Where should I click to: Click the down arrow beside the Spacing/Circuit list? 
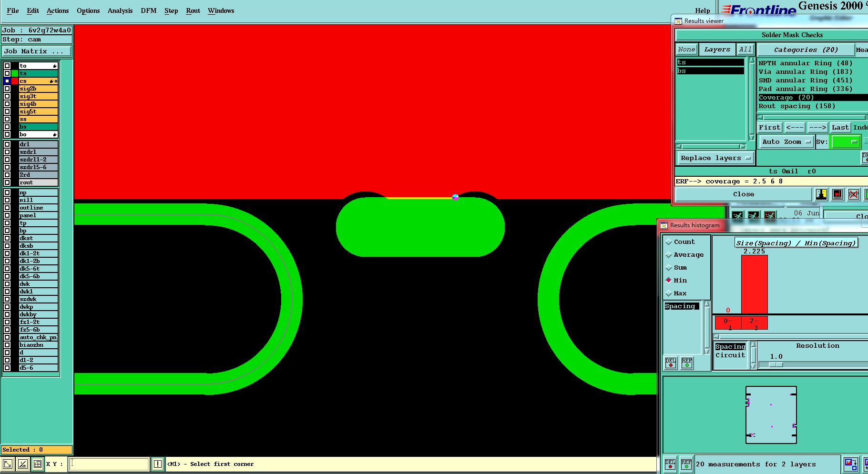[754, 366]
